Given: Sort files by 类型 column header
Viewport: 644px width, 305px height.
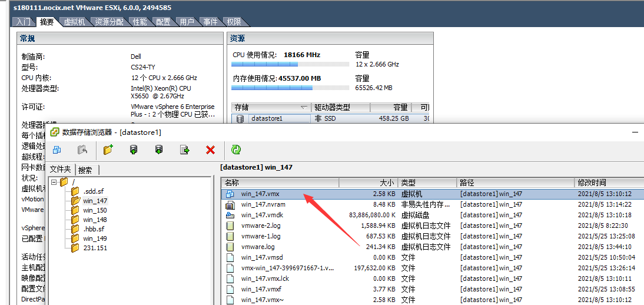Looking at the screenshot, I should (427, 183).
